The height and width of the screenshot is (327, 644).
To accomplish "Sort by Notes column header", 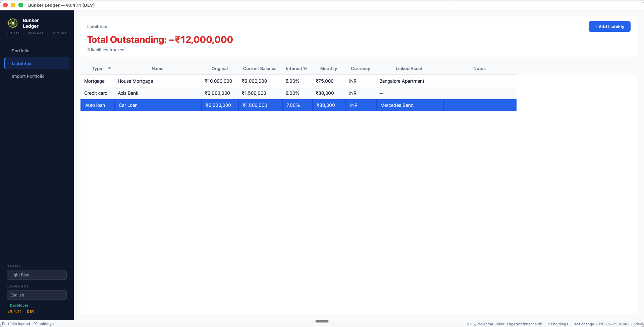I will click(x=480, y=68).
